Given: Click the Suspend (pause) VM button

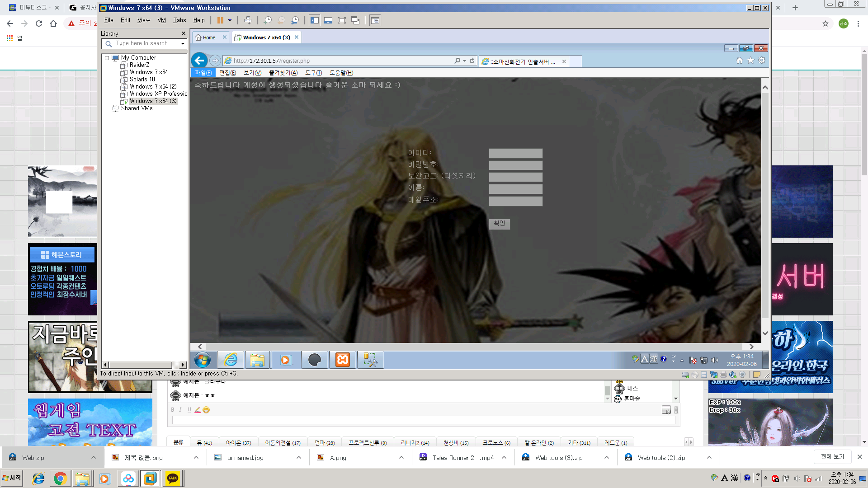Looking at the screenshot, I should (220, 20).
